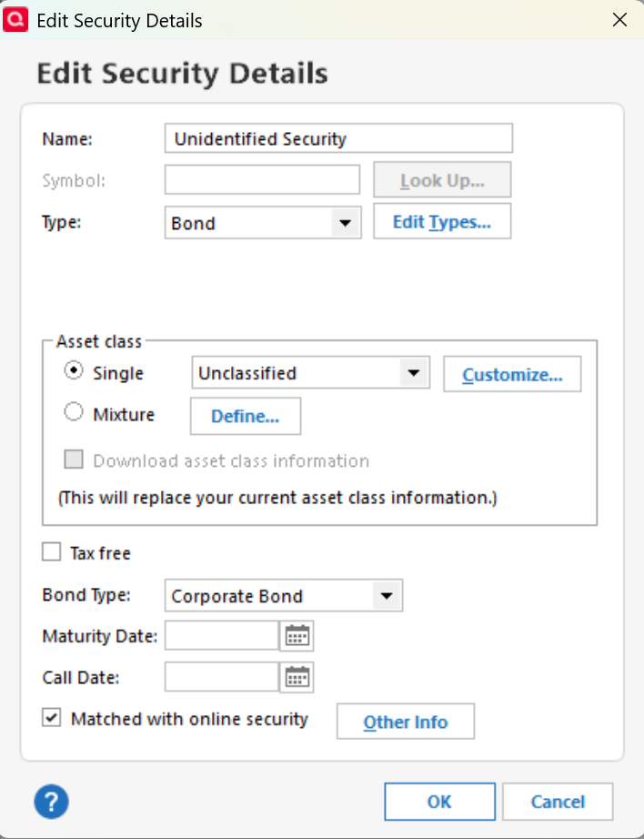Enable the Tax free checkbox
Screen dimensions: 644x839
(x=52, y=552)
